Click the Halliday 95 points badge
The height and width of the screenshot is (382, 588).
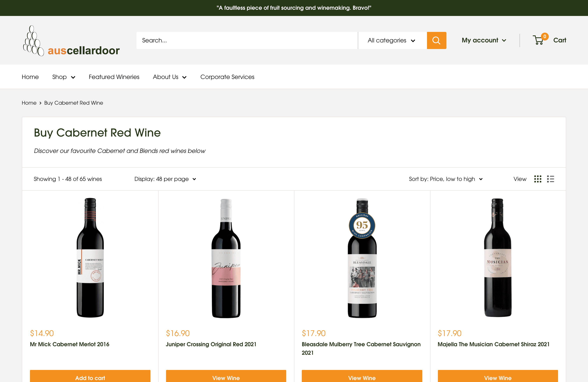coord(362,226)
